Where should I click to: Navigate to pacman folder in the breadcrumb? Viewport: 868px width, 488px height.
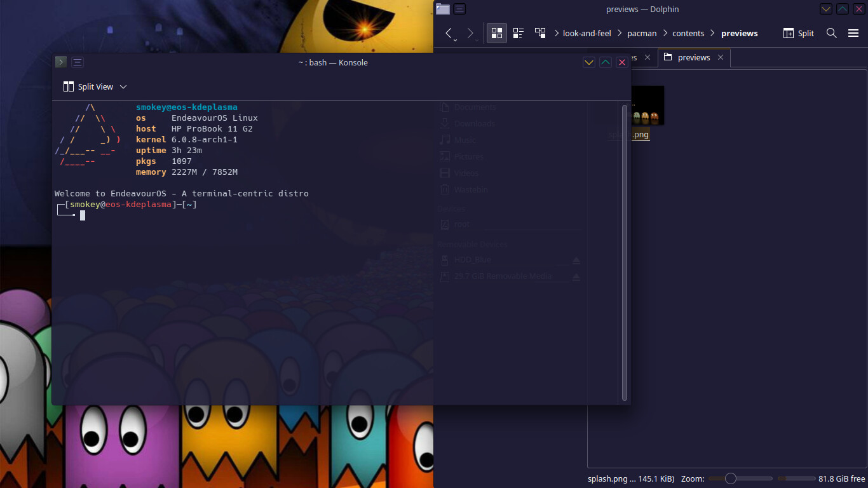[x=642, y=33]
